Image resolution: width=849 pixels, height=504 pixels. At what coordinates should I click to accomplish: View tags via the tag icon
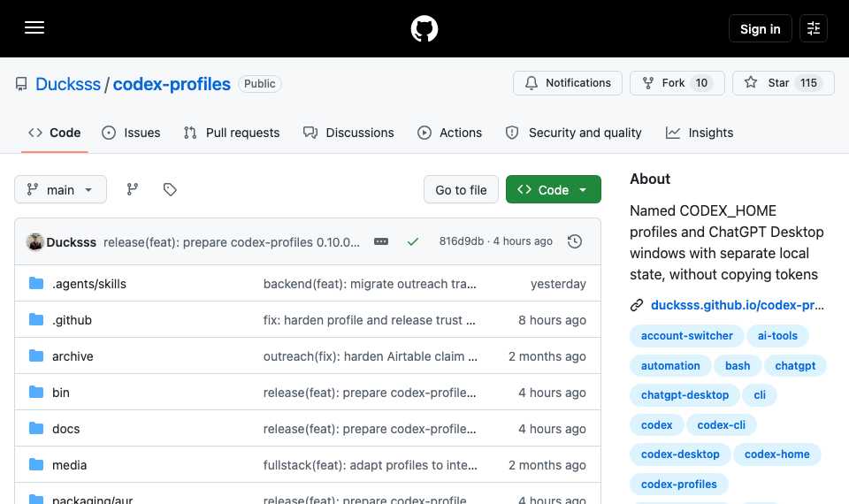point(170,189)
